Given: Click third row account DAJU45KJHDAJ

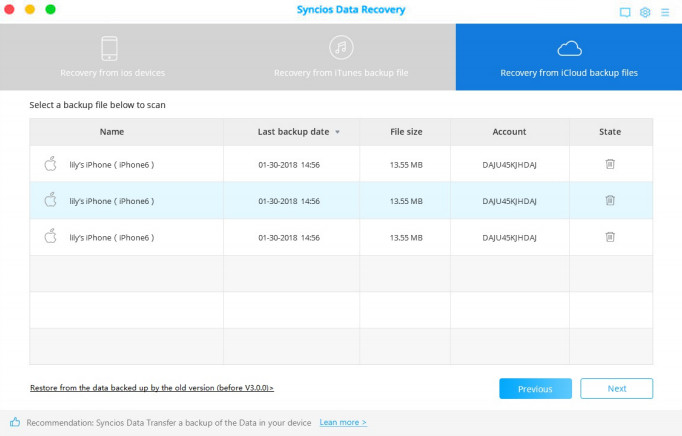Looking at the screenshot, I should click(509, 238).
